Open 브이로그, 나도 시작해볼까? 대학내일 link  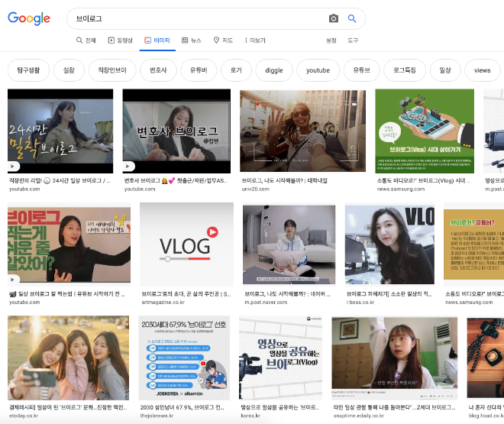tap(285, 180)
